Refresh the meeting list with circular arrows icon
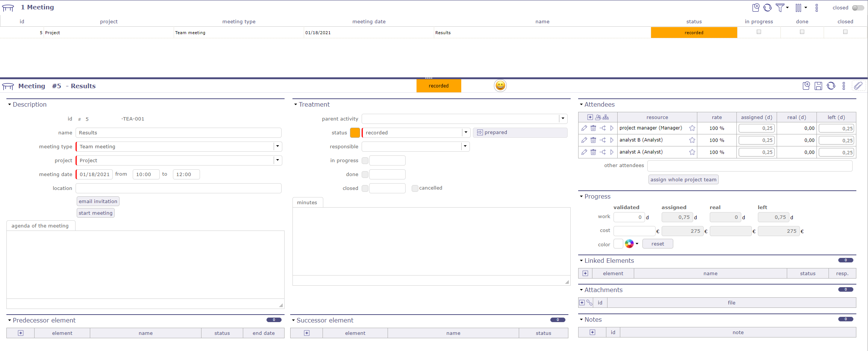 pos(768,8)
